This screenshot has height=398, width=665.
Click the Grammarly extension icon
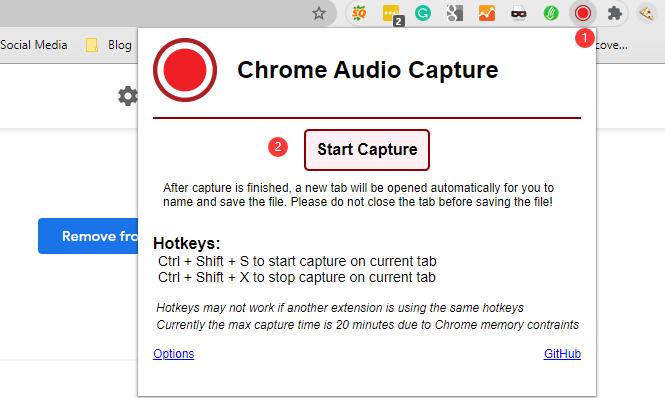[422, 13]
